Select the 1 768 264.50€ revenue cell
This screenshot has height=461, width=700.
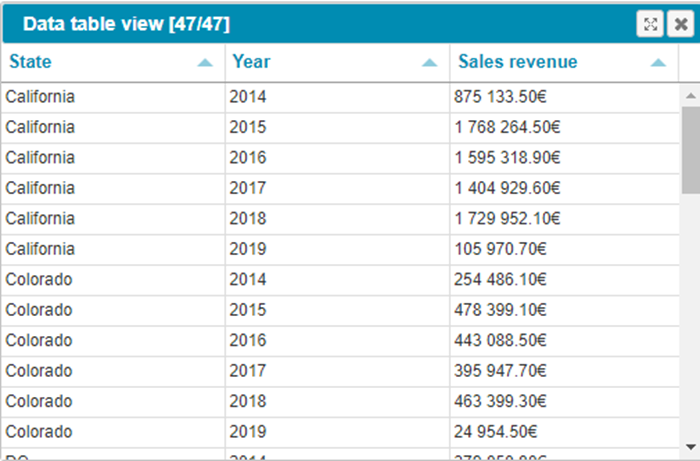point(505,127)
